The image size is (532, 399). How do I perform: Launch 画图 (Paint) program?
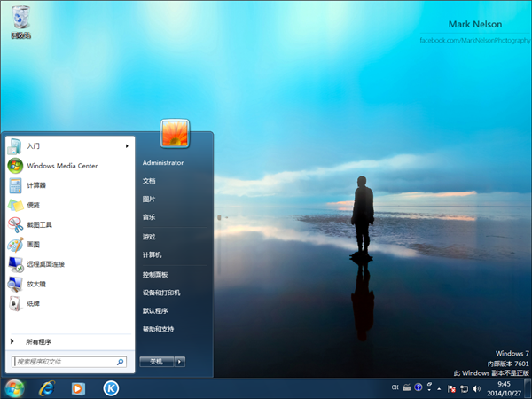[33, 244]
